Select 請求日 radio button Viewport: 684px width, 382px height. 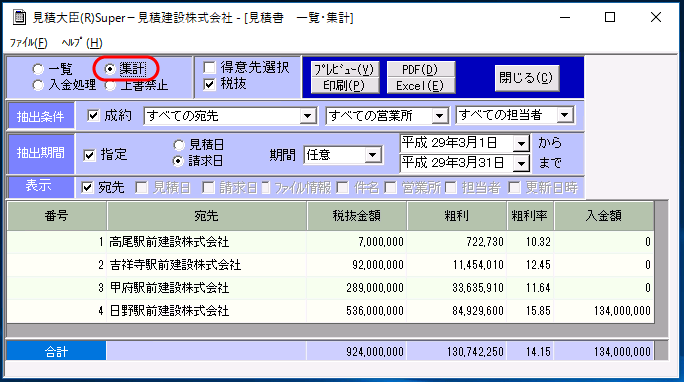pyautogui.click(x=178, y=161)
